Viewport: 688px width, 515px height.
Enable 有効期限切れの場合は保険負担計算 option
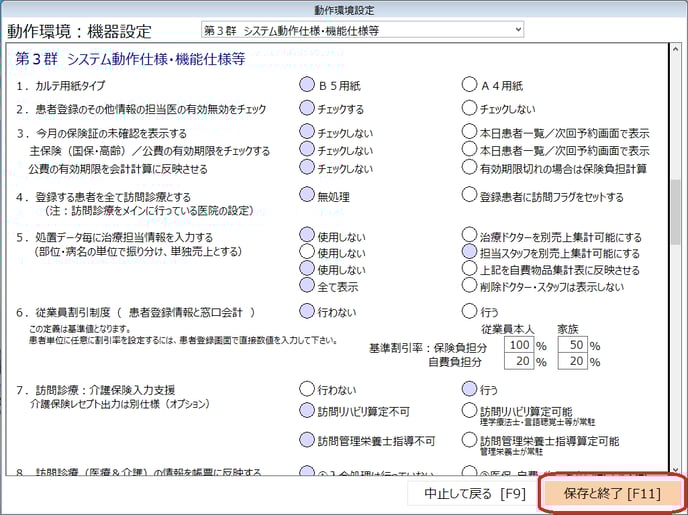[469, 168]
